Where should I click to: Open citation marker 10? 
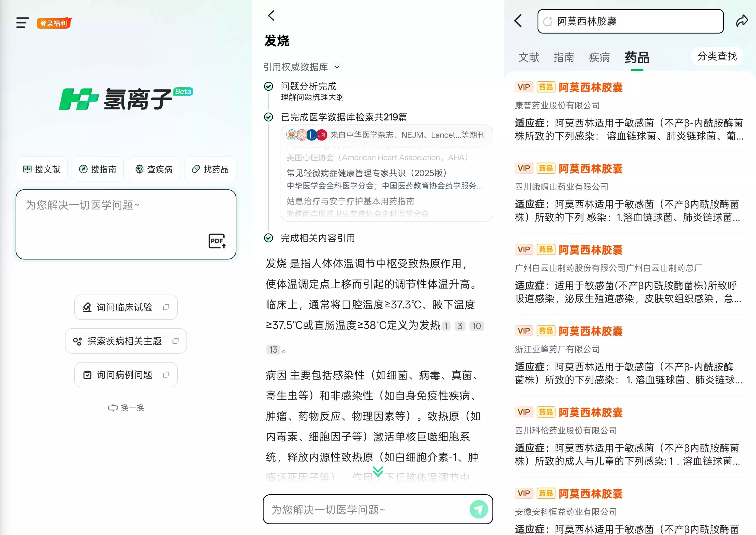pos(476,326)
